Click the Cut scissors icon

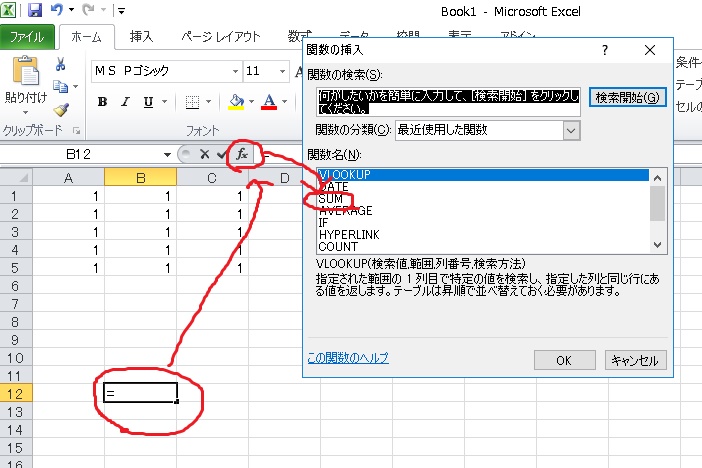[61, 64]
